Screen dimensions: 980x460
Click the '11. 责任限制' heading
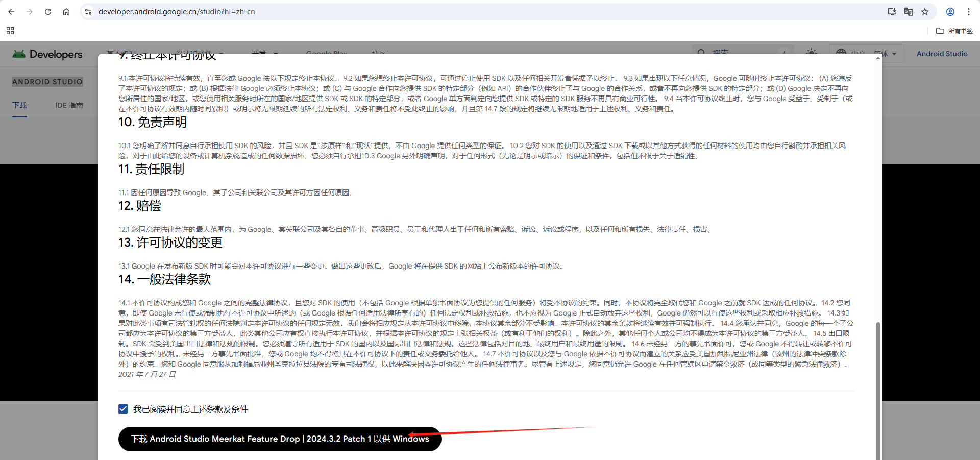coord(152,169)
